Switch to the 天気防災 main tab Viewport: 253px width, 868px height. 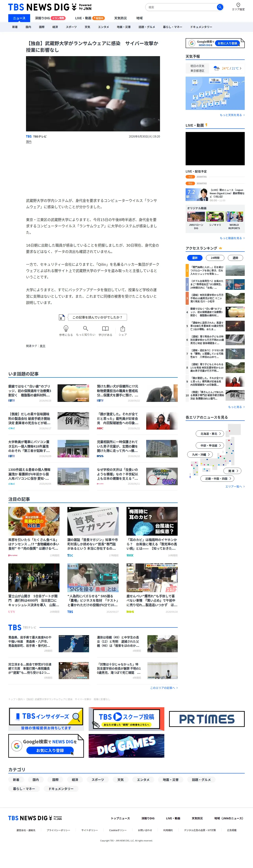pos(120,18)
